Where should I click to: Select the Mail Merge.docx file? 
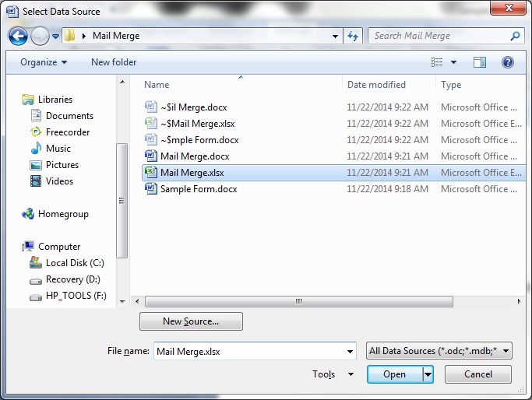(193, 156)
